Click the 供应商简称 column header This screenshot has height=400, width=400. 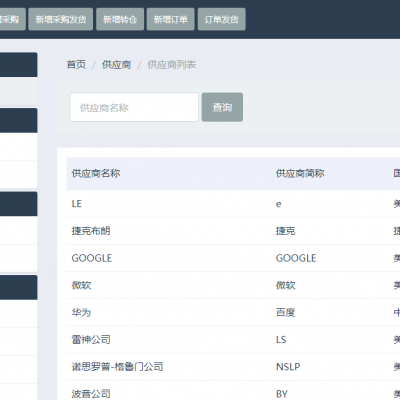pos(300,173)
